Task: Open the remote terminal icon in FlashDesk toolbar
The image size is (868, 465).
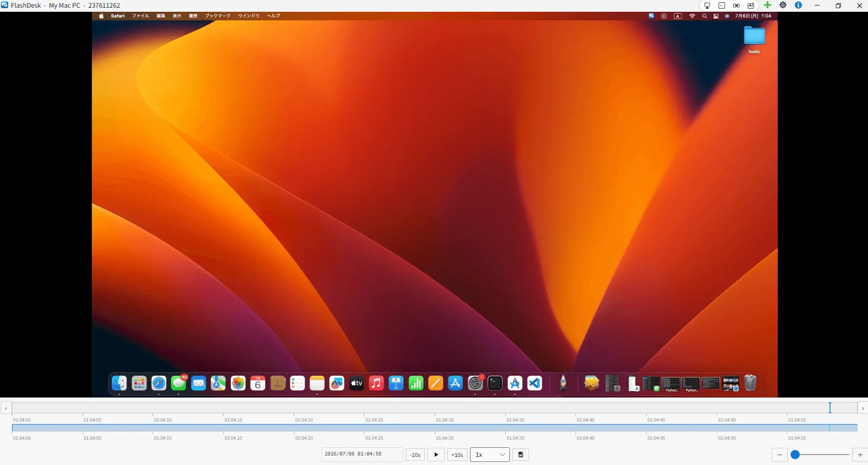Action: pyautogui.click(x=722, y=5)
